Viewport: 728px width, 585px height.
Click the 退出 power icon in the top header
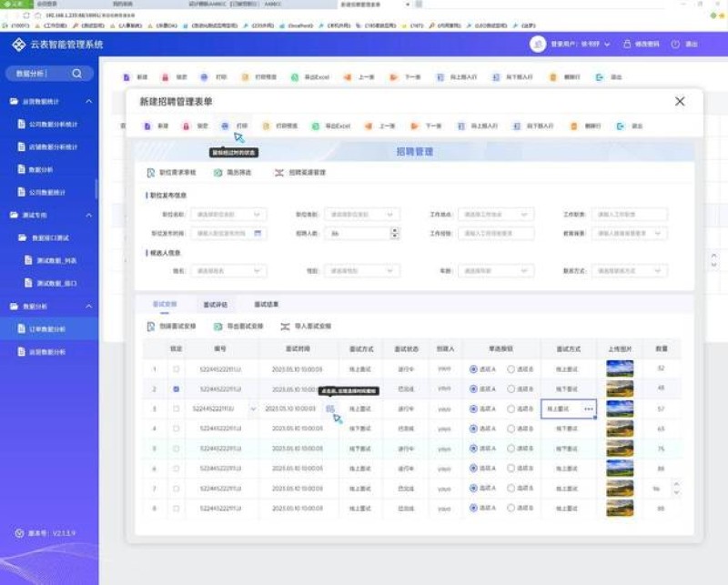click(675, 44)
